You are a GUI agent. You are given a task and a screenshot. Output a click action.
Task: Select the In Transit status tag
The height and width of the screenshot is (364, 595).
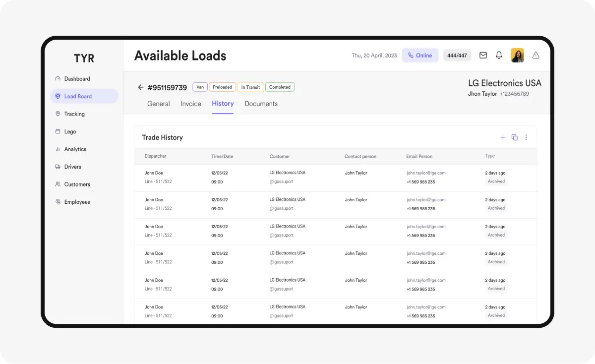(250, 87)
